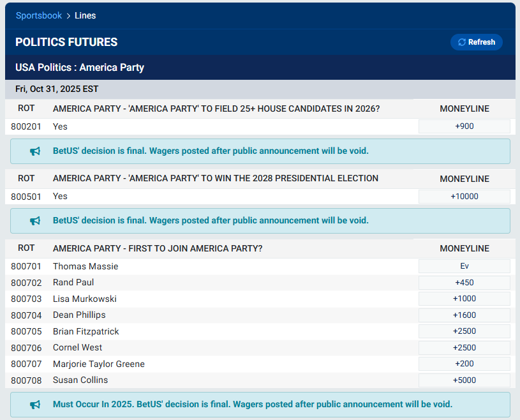This screenshot has height=420, width=520.
Task: Click the MONEYLINE column header above Thomas Massie
Action: 464,248
